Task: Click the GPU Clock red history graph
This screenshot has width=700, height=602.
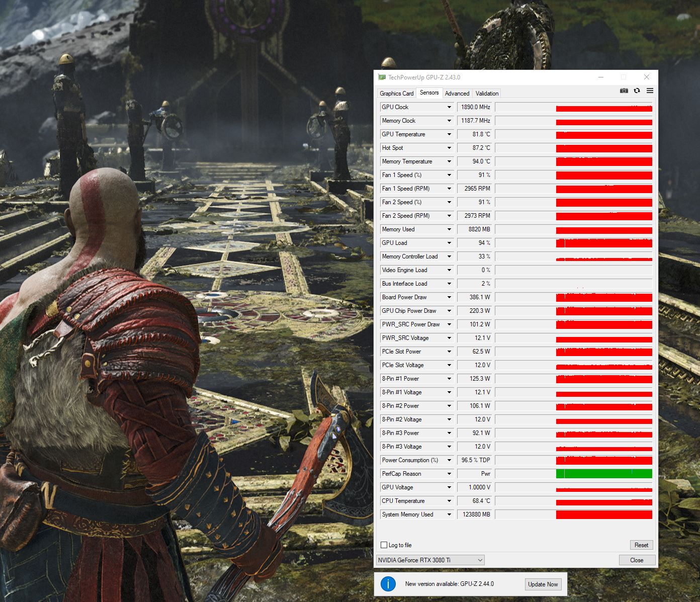Action: [x=604, y=108]
